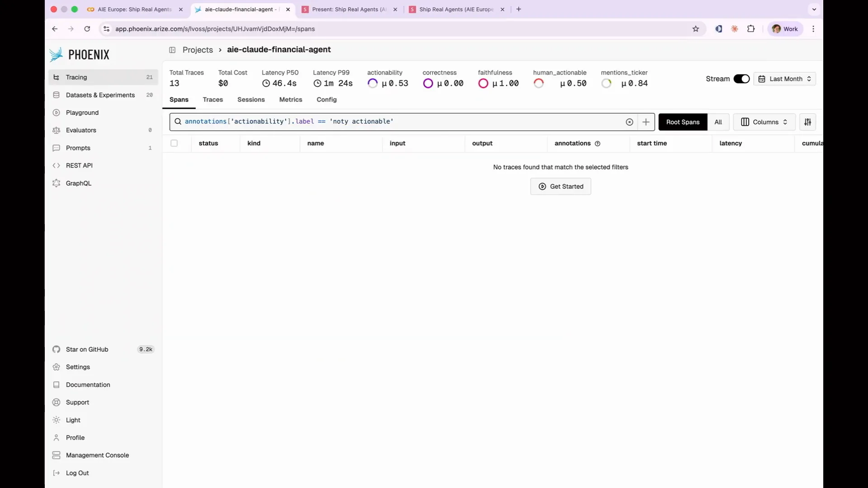Switch to the Sessions tab
Image resolution: width=868 pixels, height=488 pixels.
click(251, 99)
